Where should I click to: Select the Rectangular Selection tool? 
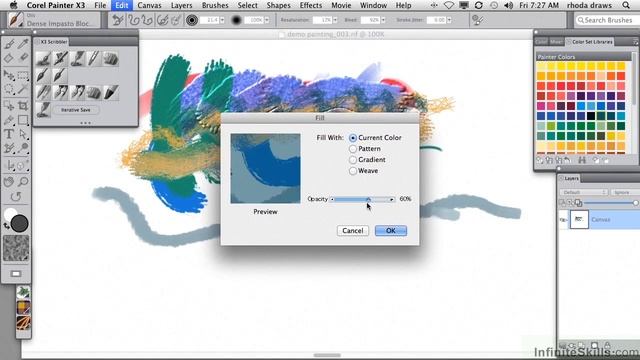pos(23,75)
